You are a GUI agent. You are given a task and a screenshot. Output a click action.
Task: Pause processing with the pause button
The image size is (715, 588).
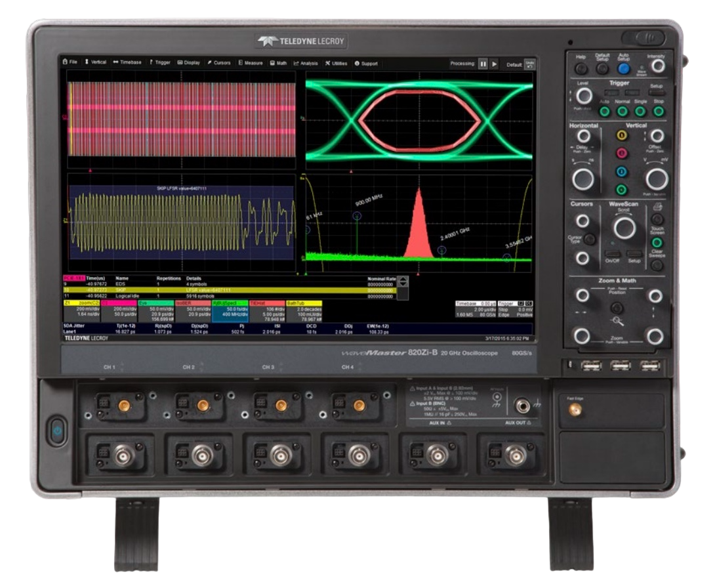pos(483,64)
